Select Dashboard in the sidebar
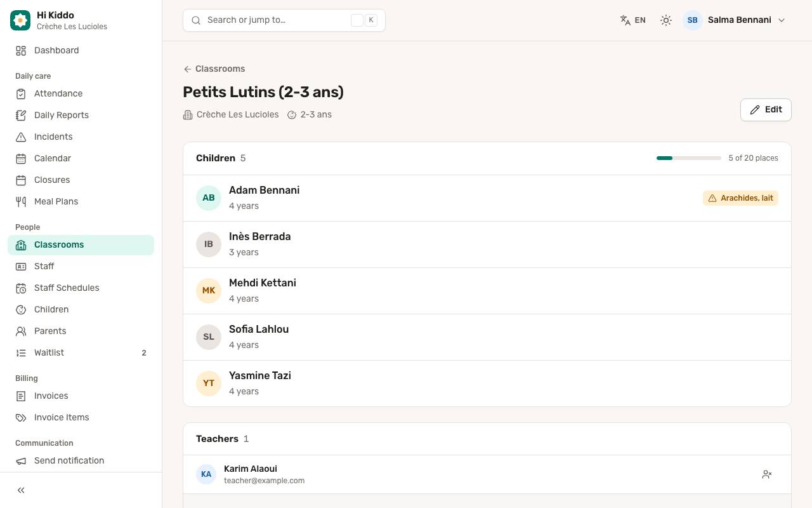812x508 pixels. coord(81,50)
